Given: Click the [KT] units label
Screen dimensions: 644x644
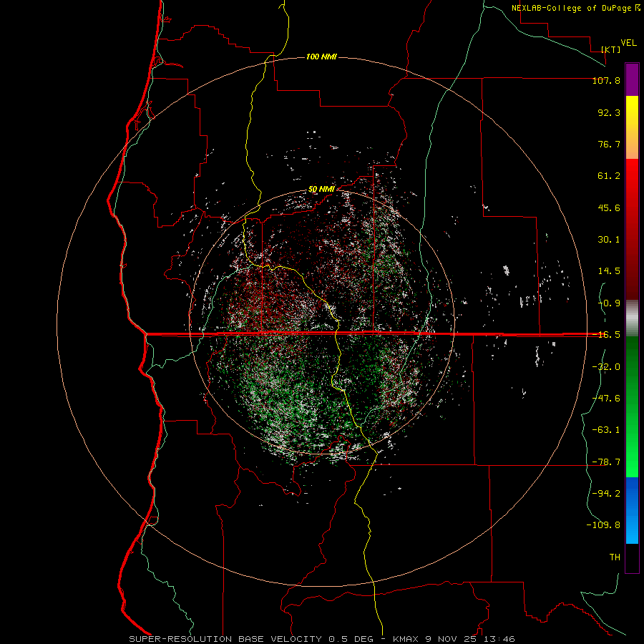Looking at the screenshot, I should (x=611, y=49).
